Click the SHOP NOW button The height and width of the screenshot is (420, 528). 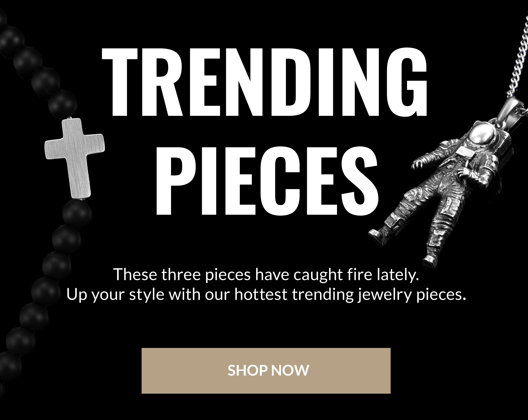(x=266, y=371)
